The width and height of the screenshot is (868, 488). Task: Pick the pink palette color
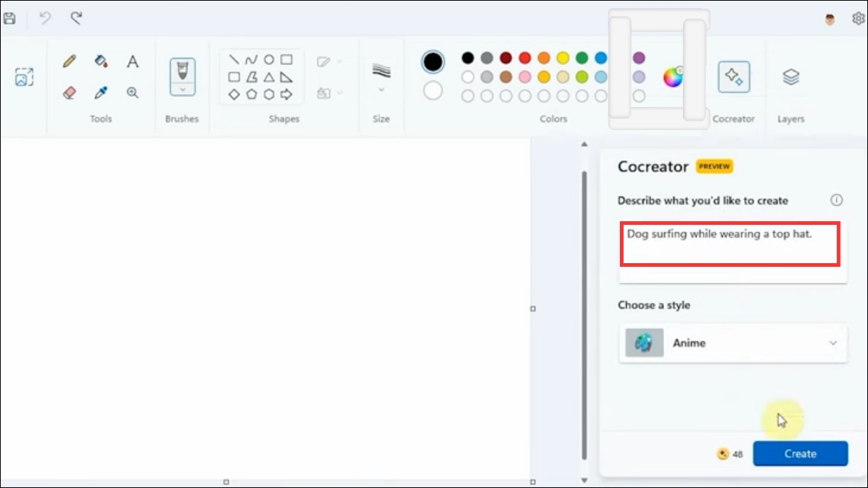[x=525, y=77]
